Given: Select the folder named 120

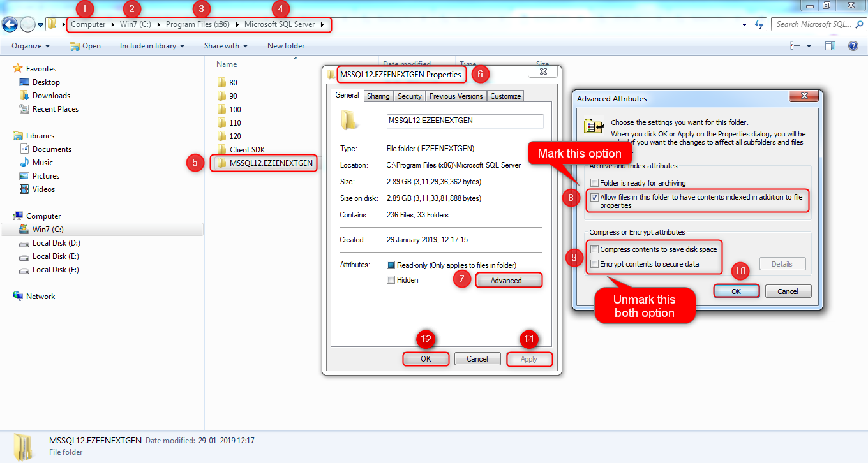Looking at the screenshot, I should pyautogui.click(x=235, y=136).
